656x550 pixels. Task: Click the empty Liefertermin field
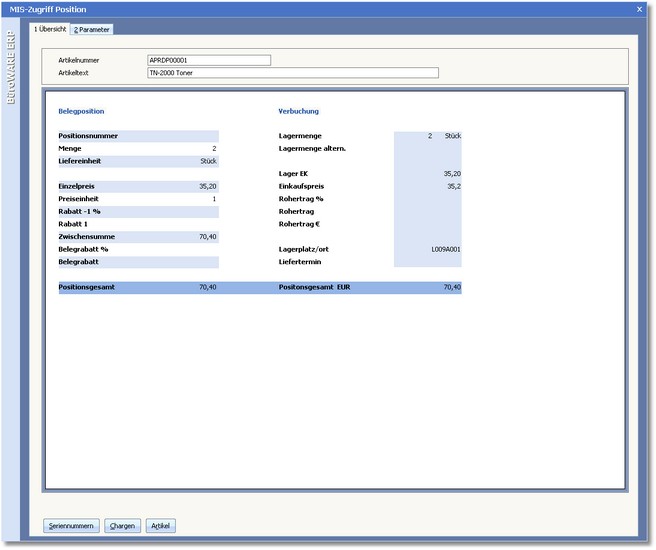pos(428,262)
